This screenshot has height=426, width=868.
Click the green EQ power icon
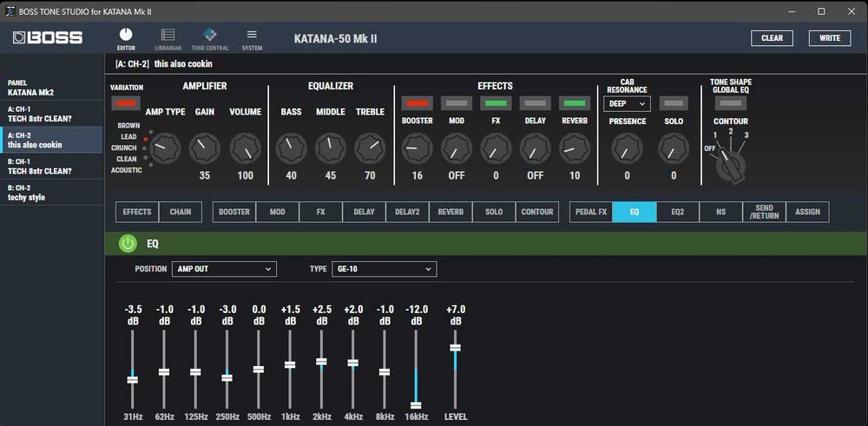click(128, 244)
